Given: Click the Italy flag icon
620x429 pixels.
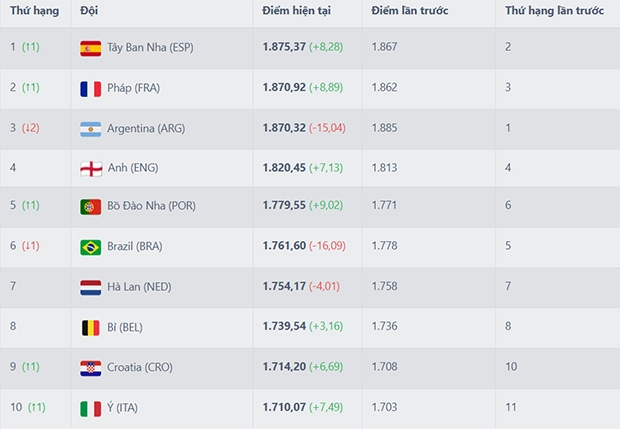Looking at the screenshot, I should pos(90,407).
